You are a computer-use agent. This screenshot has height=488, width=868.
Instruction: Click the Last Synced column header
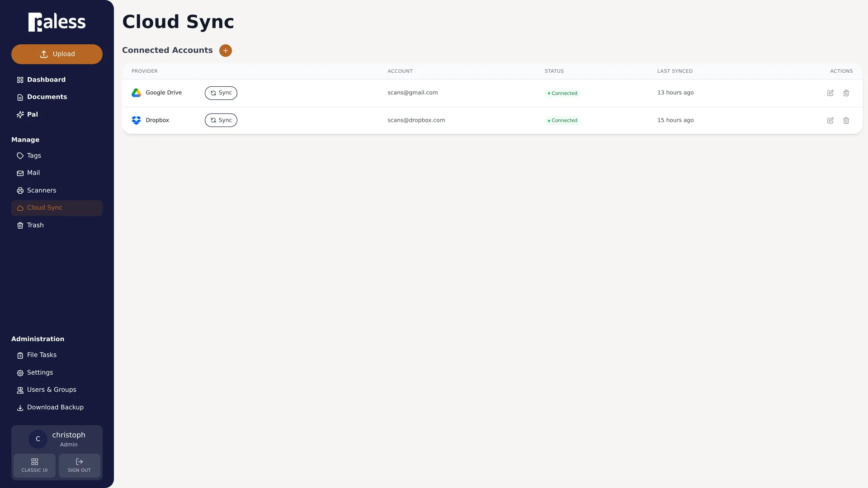click(675, 71)
